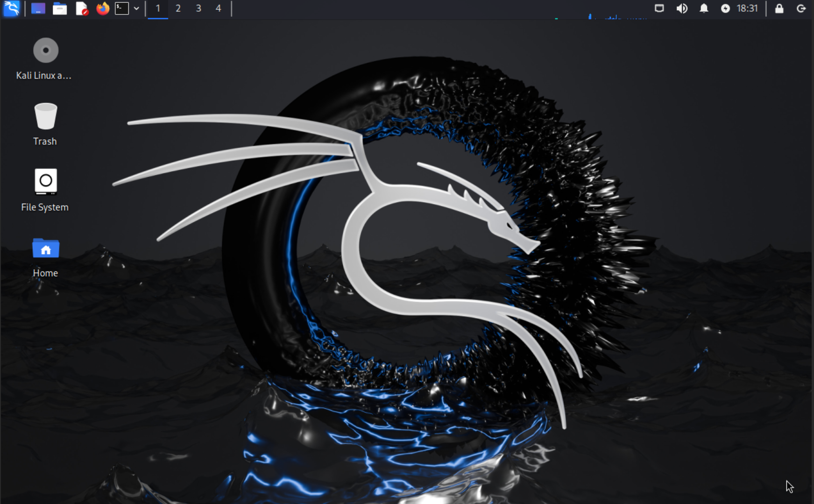Launch the file manager from the panel
Viewport: 814px width, 504px height.
[x=60, y=8]
